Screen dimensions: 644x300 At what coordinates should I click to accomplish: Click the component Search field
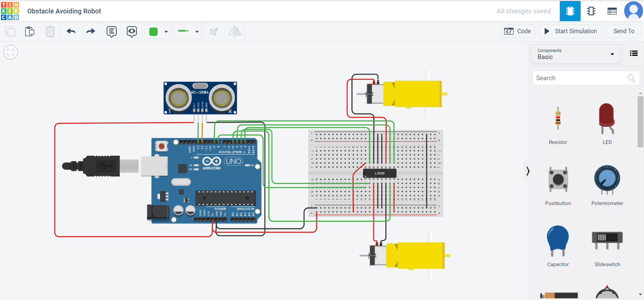coord(586,78)
